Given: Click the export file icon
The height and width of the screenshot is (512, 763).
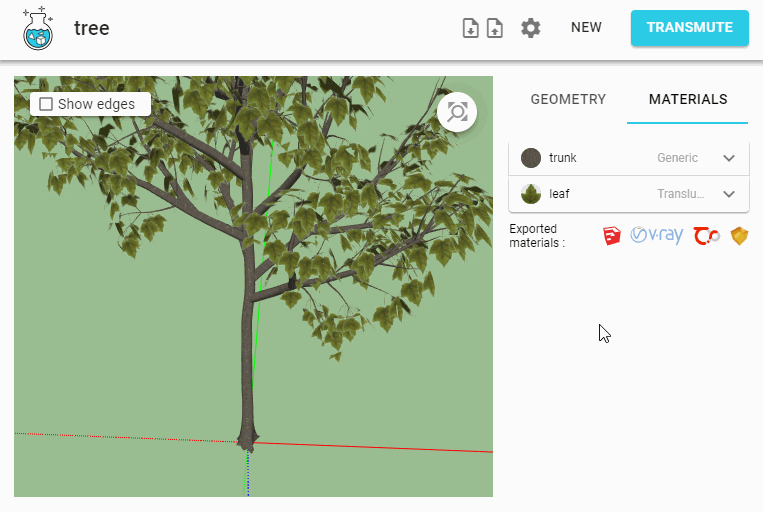Looking at the screenshot, I should point(495,28).
